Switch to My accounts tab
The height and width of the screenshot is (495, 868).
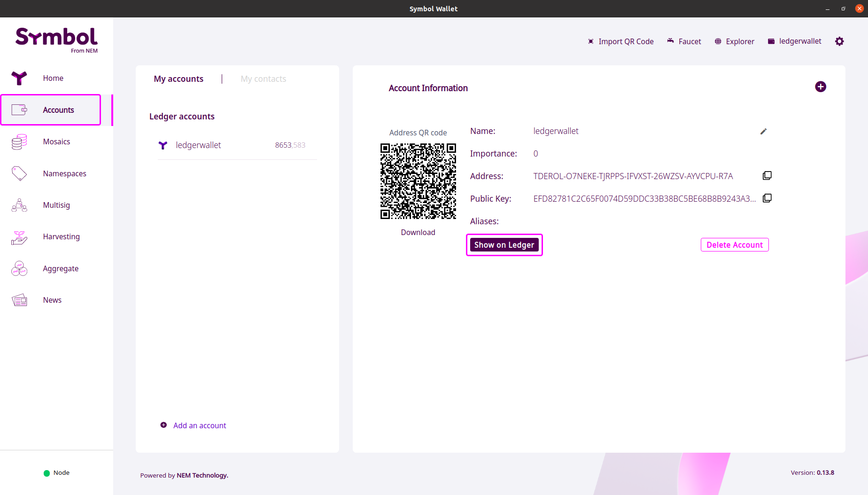click(x=178, y=79)
